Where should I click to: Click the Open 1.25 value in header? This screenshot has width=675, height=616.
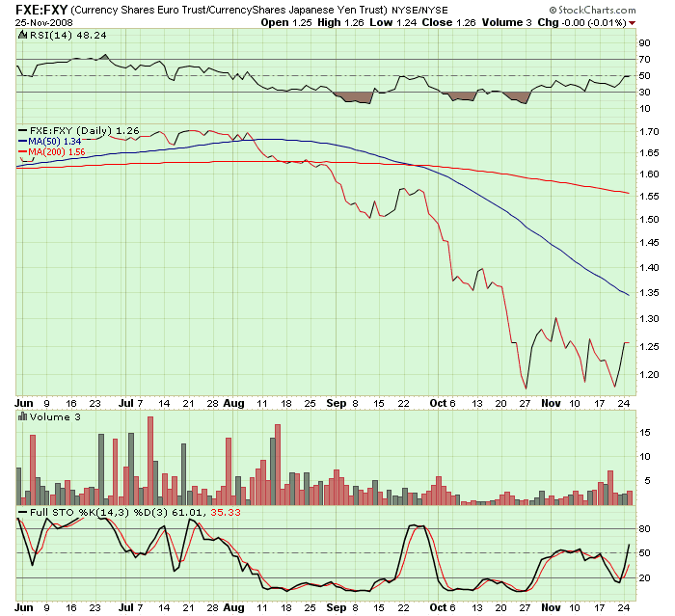tap(286, 23)
